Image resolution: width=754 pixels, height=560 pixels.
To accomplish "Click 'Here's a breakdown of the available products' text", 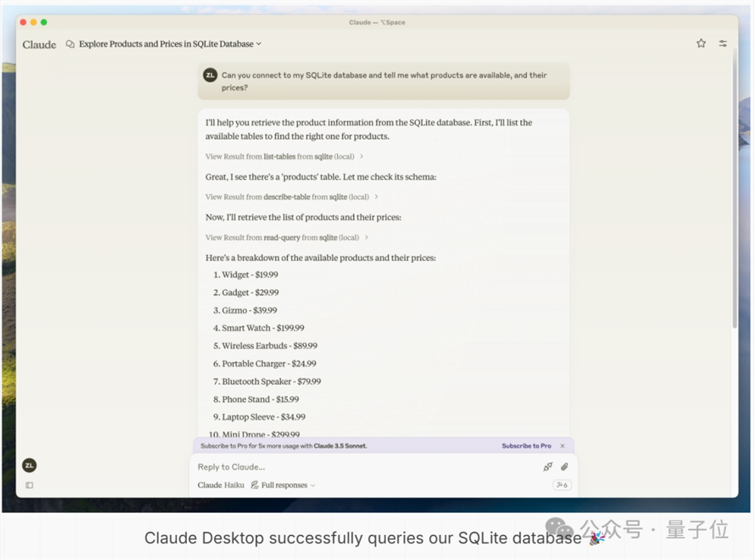I will (x=320, y=258).
